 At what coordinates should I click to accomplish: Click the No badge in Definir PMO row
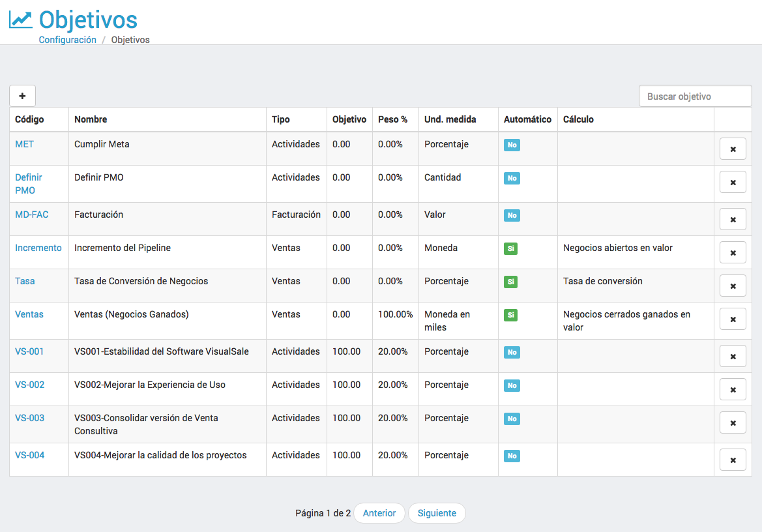(x=512, y=178)
